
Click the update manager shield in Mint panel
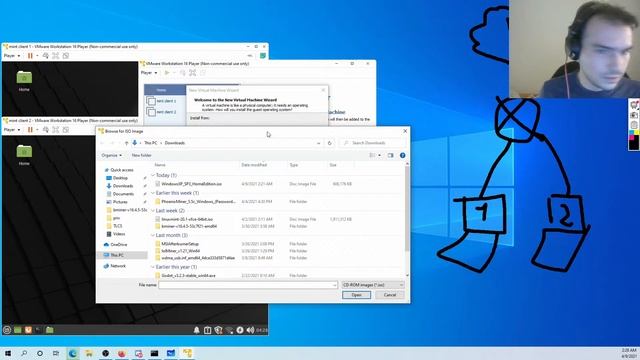(218, 330)
